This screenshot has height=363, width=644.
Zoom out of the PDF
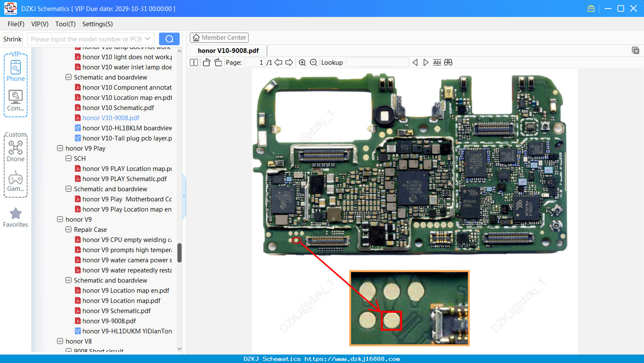click(x=313, y=63)
